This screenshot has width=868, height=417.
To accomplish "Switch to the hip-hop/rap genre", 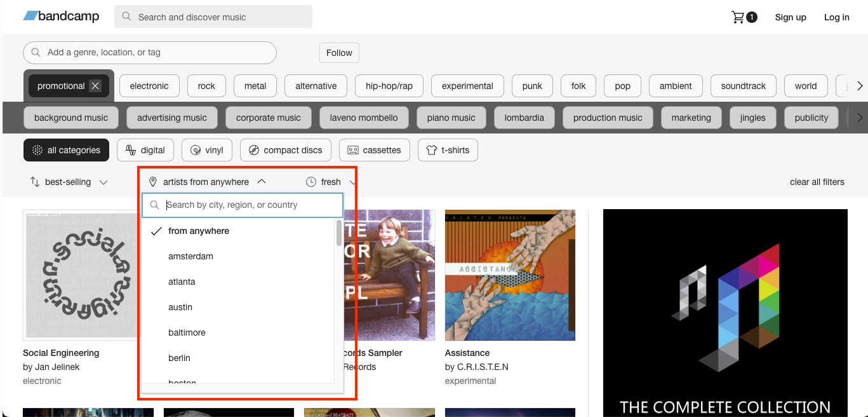I will tap(389, 85).
